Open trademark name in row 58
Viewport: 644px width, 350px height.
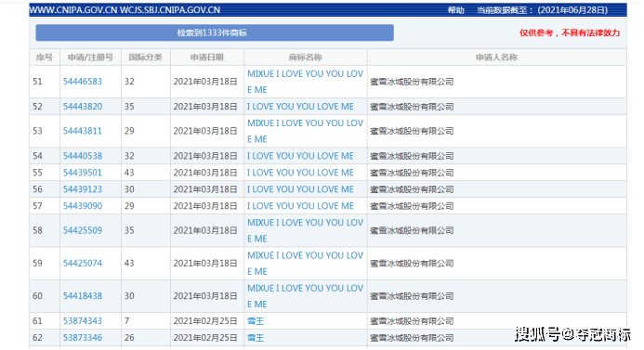(305, 230)
